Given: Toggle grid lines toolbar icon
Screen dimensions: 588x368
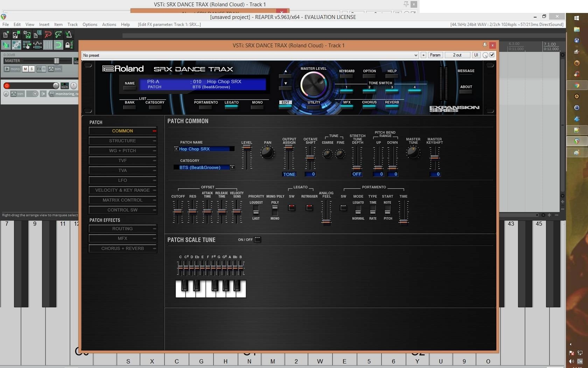Looking at the screenshot, I should pyautogui.click(x=48, y=45).
